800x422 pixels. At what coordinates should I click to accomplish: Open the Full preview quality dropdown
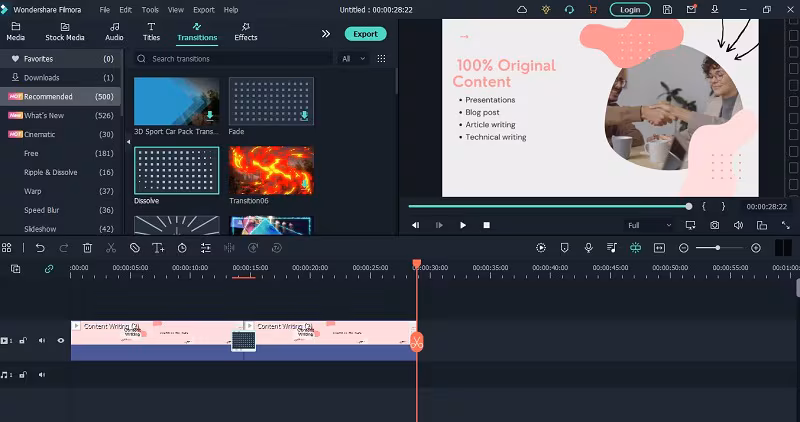coord(649,225)
